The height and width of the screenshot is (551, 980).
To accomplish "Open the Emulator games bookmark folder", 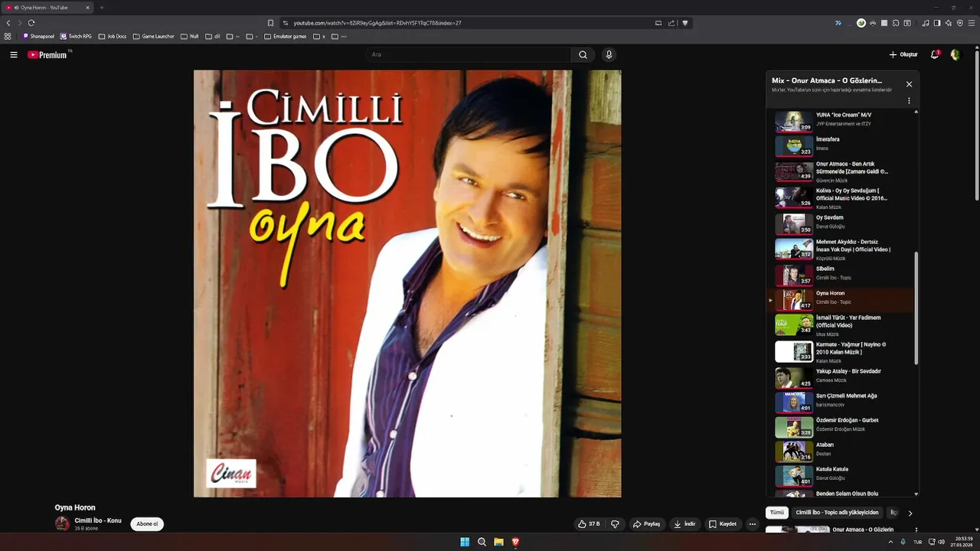I will click(x=285, y=36).
